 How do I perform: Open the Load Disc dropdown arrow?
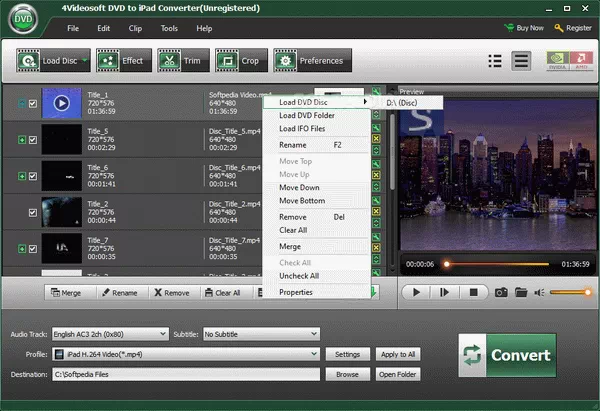tap(85, 60)
